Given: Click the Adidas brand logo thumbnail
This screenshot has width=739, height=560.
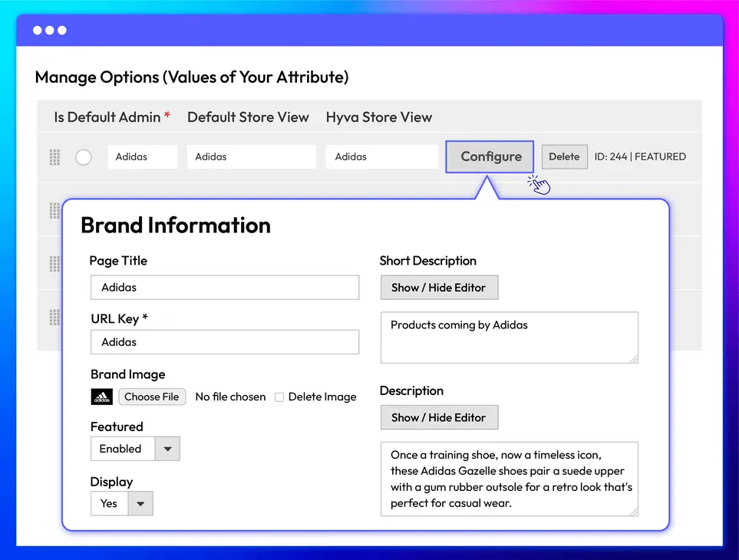Looking at the screenshot, I should 102,397.
